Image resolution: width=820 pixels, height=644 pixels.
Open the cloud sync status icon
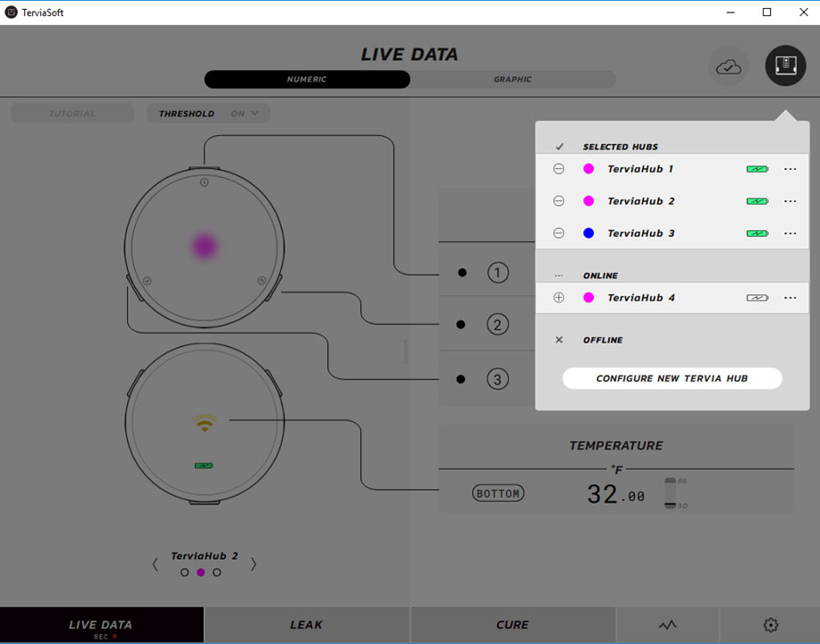(x=729, y=66)
